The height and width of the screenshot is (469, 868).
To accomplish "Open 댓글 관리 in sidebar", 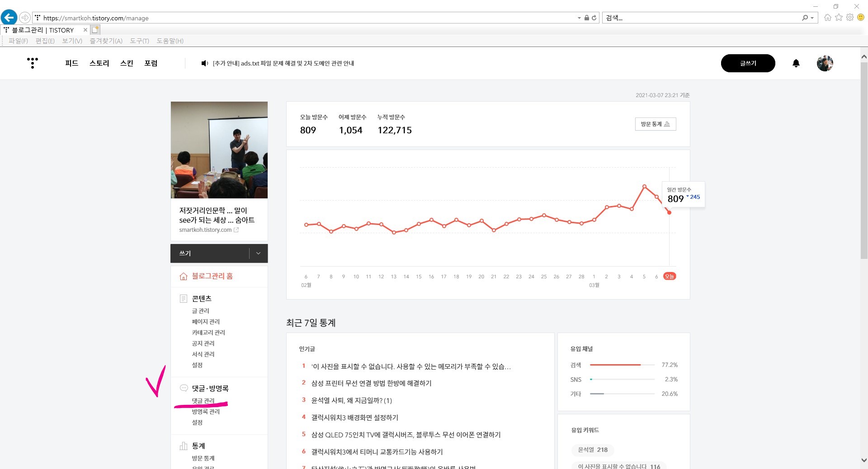I will (203, 401).
